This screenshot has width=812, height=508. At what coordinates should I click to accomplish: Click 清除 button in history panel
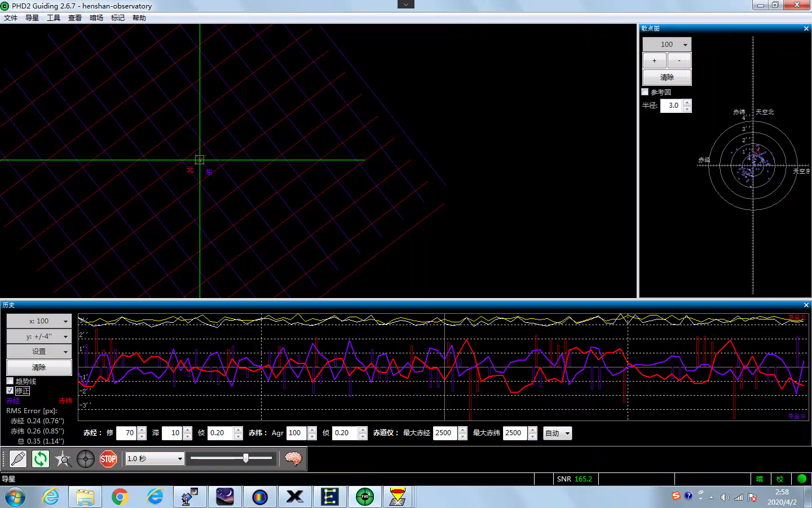pyautogui.click(x=39, y=367)
